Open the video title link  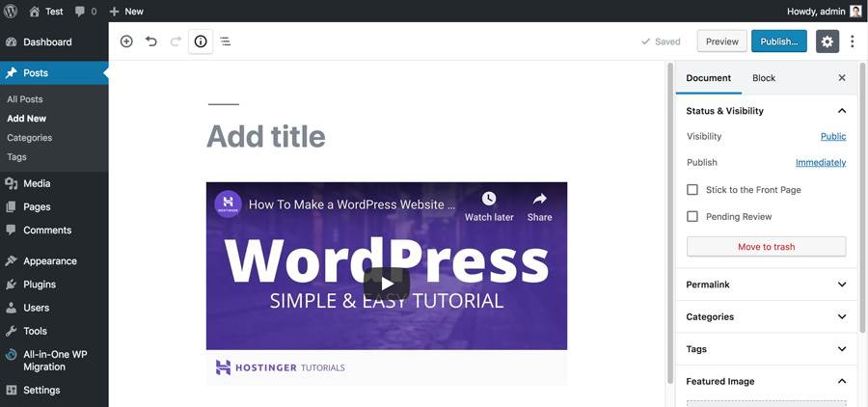[x=352, y=204]
